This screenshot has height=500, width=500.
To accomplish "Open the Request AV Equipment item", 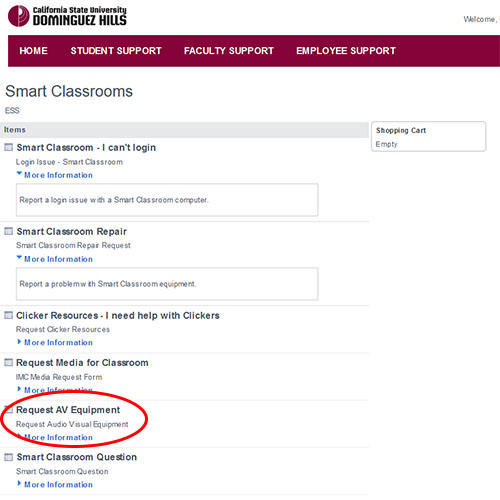I will [68, 410].
